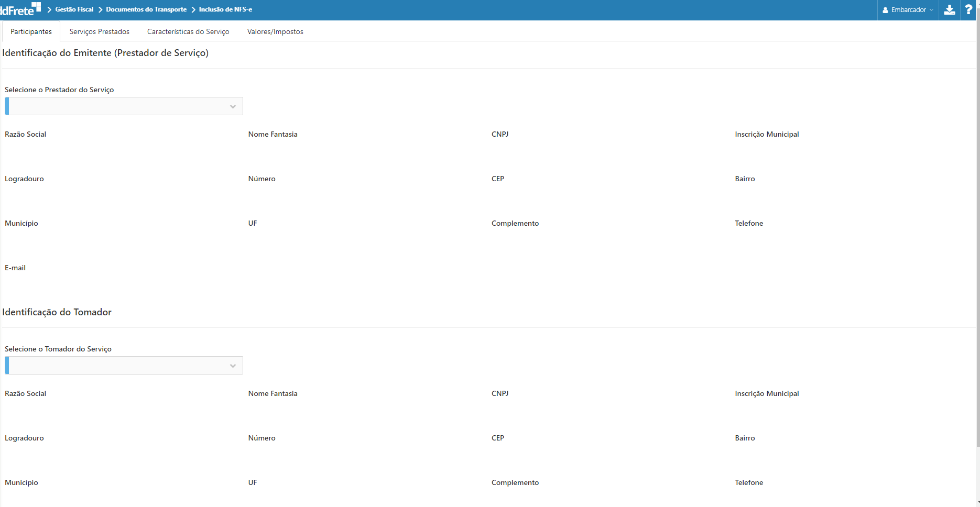Image resolution: width=980 pixels, height=507 pixels.
Task: Click CNPJ label in Tomador section
Action: pyautogui.click(x=500, y=393)
